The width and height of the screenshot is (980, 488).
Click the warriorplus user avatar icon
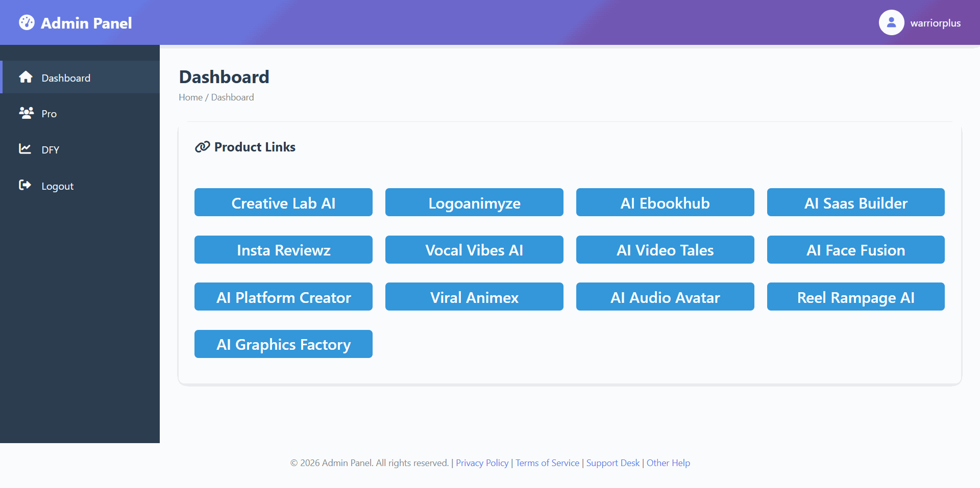(x=891, y=22)
